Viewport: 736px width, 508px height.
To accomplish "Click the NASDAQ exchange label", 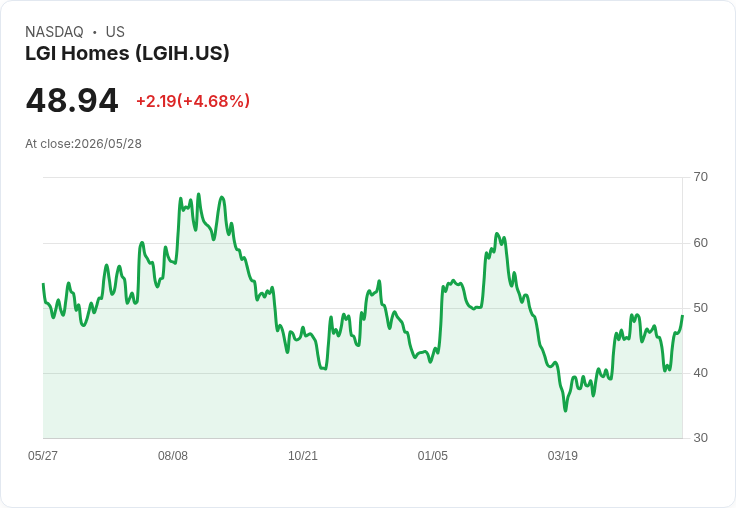I will click(54, 32).
